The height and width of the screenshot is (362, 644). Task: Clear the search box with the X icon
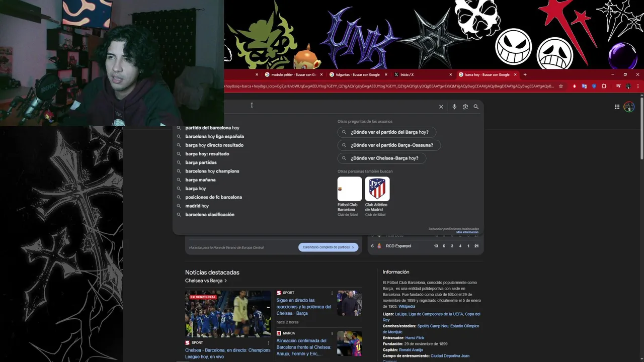(441, 107)
